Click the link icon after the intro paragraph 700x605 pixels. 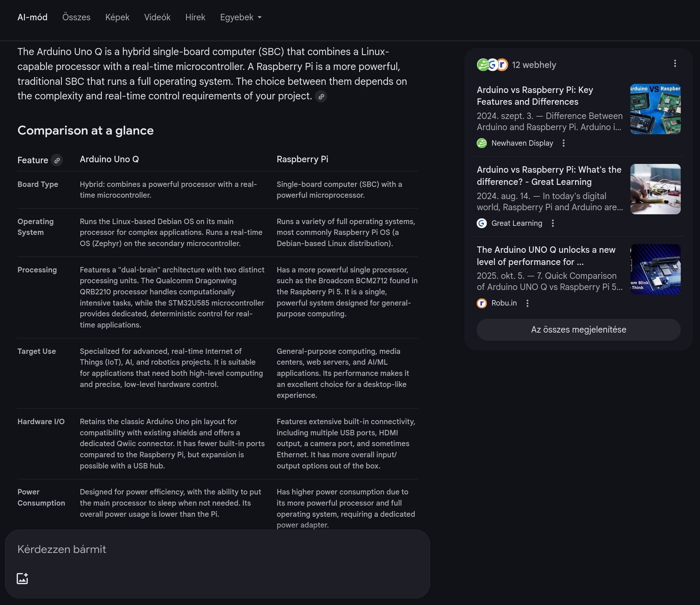321,97
